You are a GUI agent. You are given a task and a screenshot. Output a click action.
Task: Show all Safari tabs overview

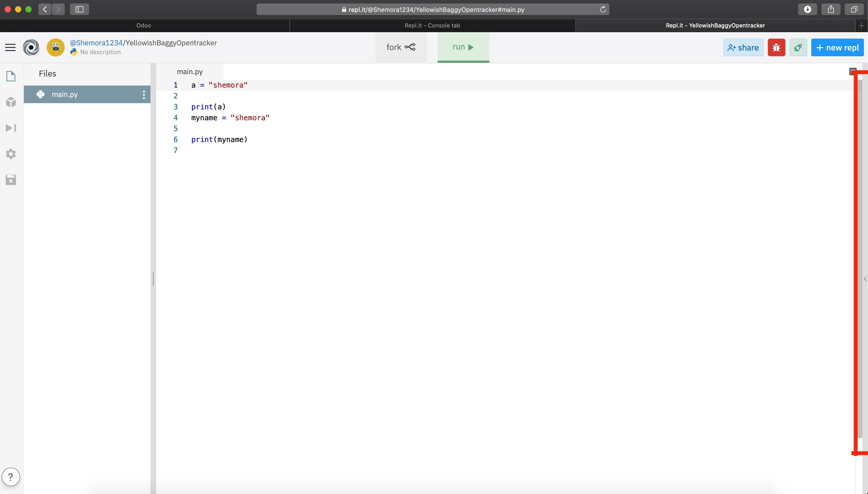tap(854, 10)
